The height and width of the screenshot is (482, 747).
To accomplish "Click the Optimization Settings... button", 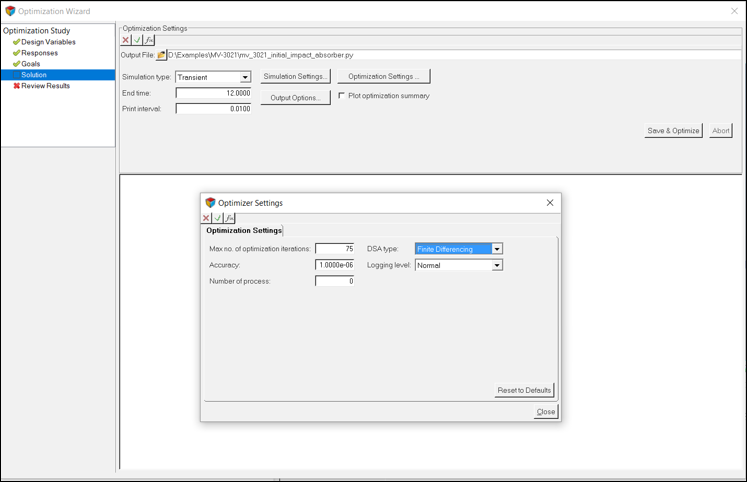I will coord(384,76).
